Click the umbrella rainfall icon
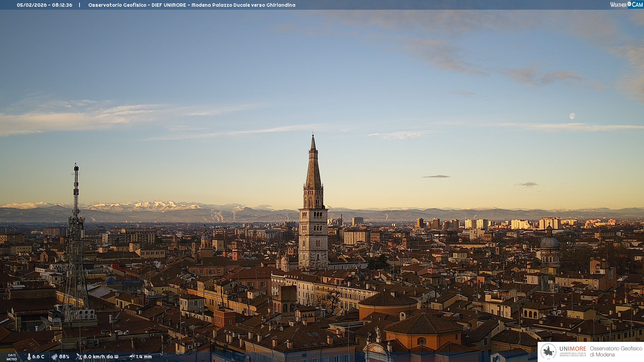Viewport: 644px width, 362px height. (132, 357)
